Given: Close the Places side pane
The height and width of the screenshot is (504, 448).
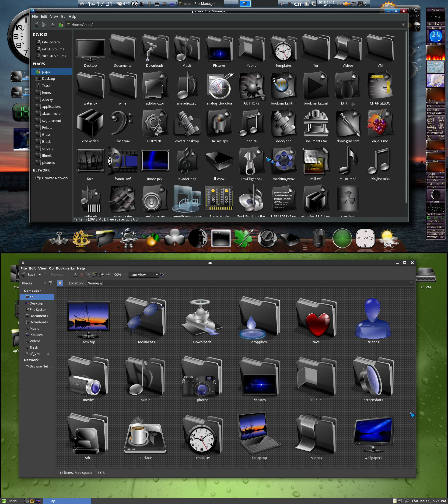Looking at the screenshot, I should [51, 283].
